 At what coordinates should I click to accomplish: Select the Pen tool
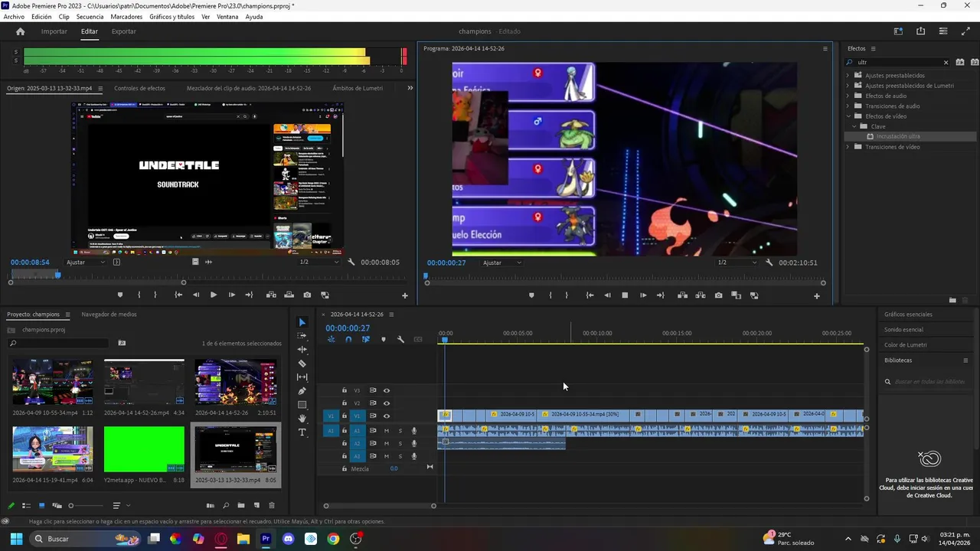(x=302, y=391)
